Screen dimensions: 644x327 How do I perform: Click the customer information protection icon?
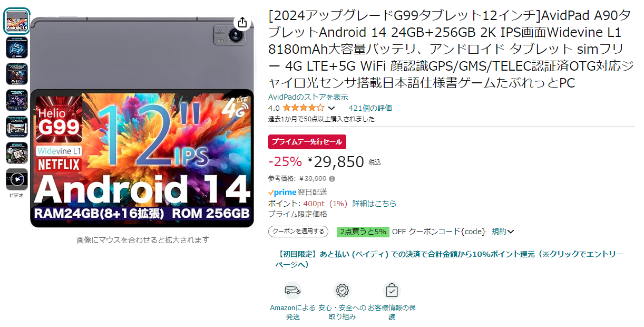click(x=392, y=290)
